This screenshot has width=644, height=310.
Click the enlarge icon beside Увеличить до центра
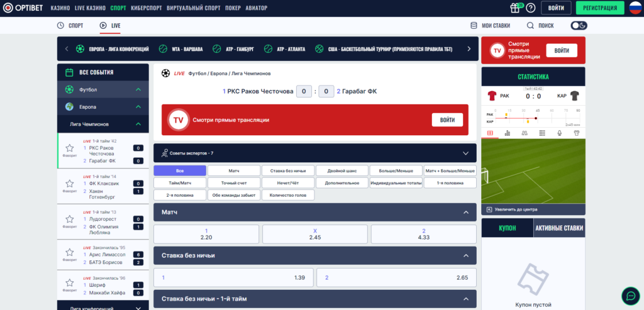point(489,209)
